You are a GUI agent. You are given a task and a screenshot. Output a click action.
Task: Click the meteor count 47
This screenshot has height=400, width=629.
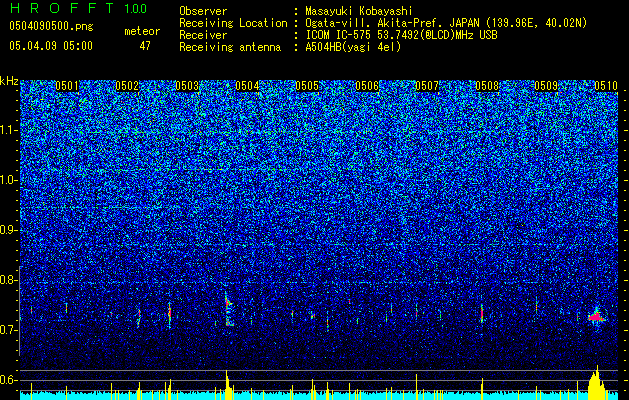point(145,46)
